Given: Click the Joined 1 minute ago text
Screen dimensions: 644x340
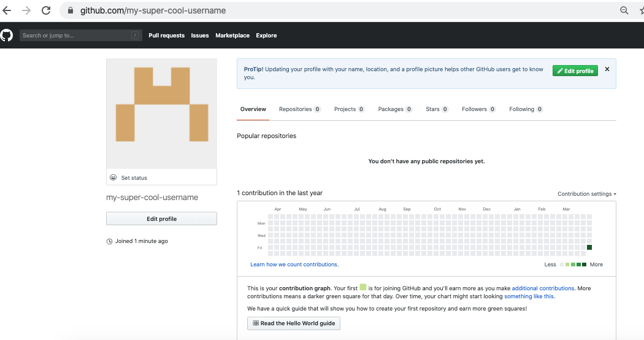Looking at the screenshot, I should click(x=141, y=241).
